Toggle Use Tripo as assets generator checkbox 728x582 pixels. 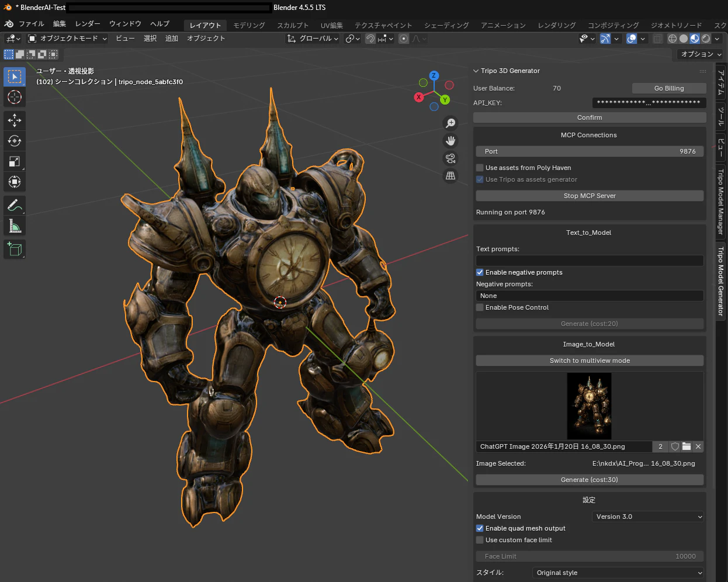point(480,179)
